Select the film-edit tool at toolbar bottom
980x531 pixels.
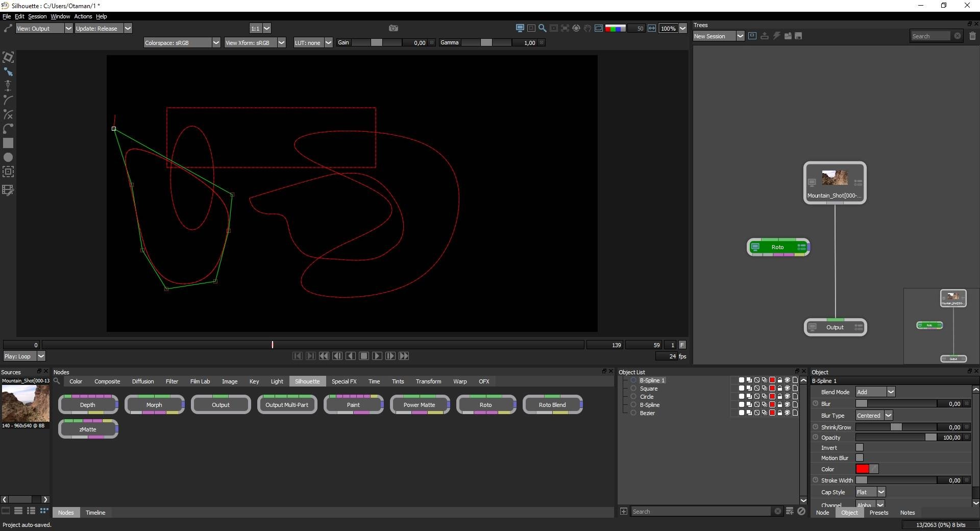(x=8, y=190)
